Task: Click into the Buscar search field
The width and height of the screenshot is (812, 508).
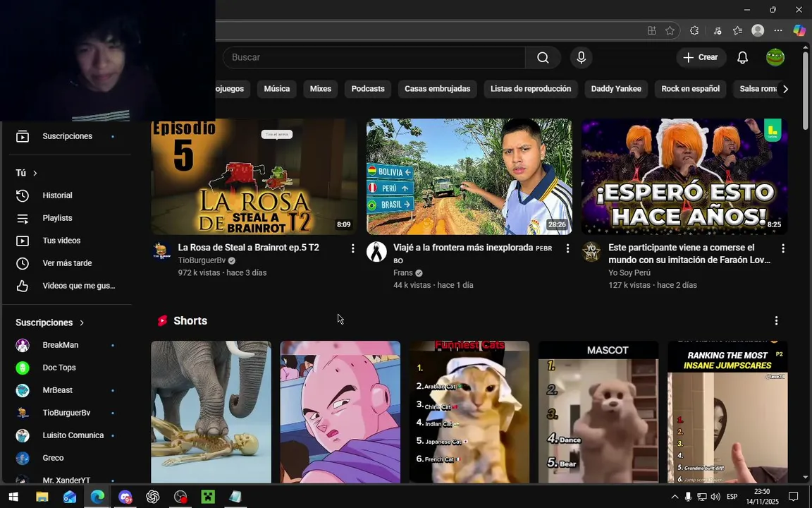Action: click(374, 58)
